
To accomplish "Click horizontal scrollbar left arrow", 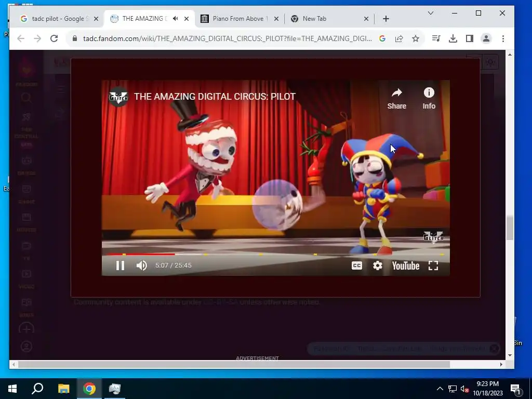I will pos(13,364).
